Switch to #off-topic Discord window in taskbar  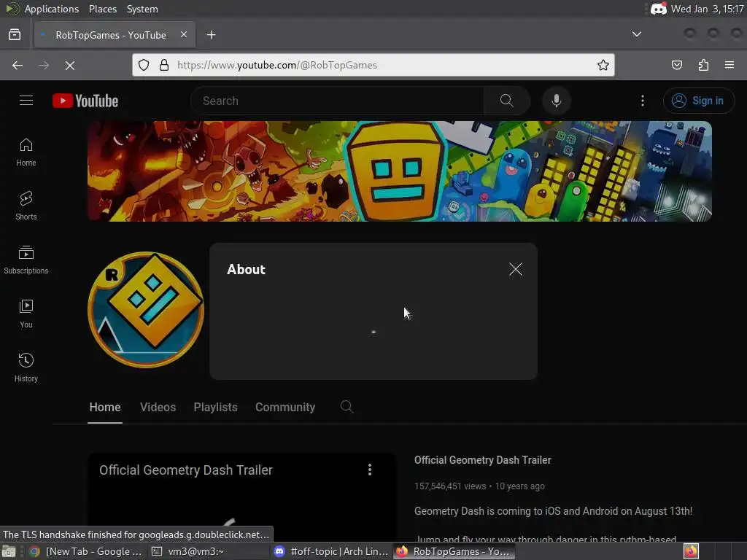coord(332,551)
